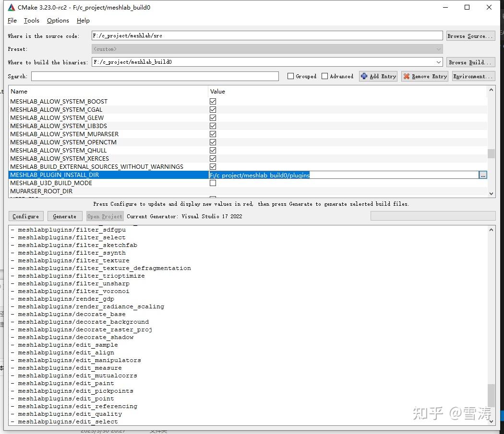Screen dimensions: 504x434
Task: Open the path browse ellipsis button
Action: [483, 175]
